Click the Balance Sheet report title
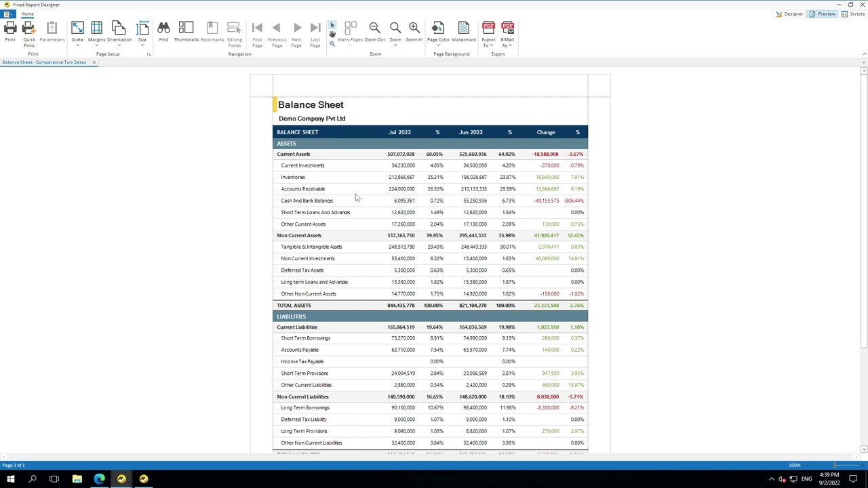Image resolution: width=868 pixels, height=488 pixels. pos(311,104)
